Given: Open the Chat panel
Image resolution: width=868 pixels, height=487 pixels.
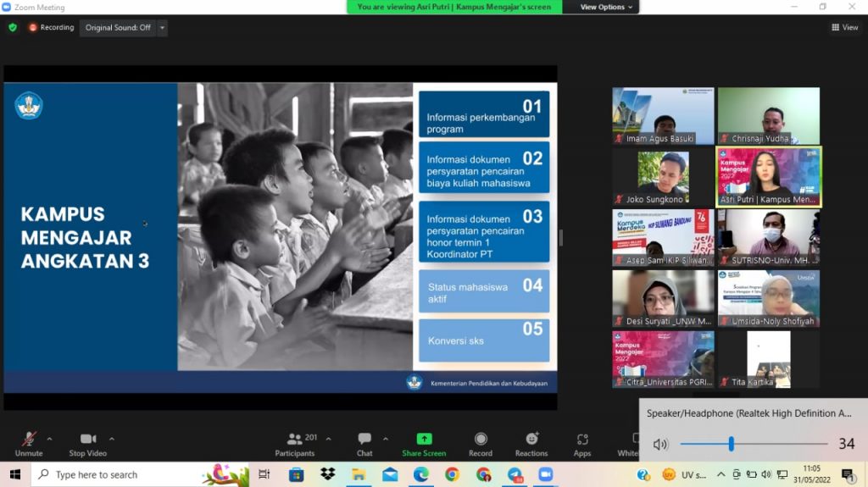Looking at the screenshot, I should click(x=364, y=442).
